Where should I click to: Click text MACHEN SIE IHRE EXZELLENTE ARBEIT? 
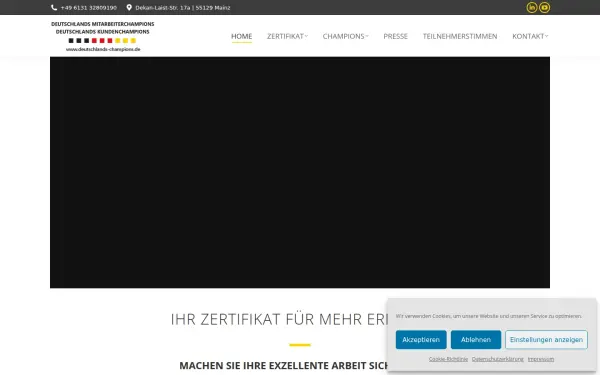click(283, 365)
